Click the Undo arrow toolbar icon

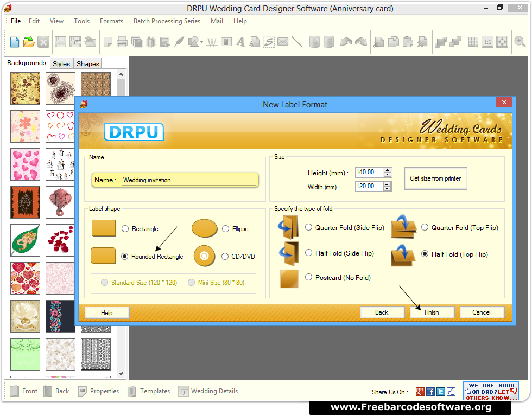pyautogui.click(x=346, y=42)
